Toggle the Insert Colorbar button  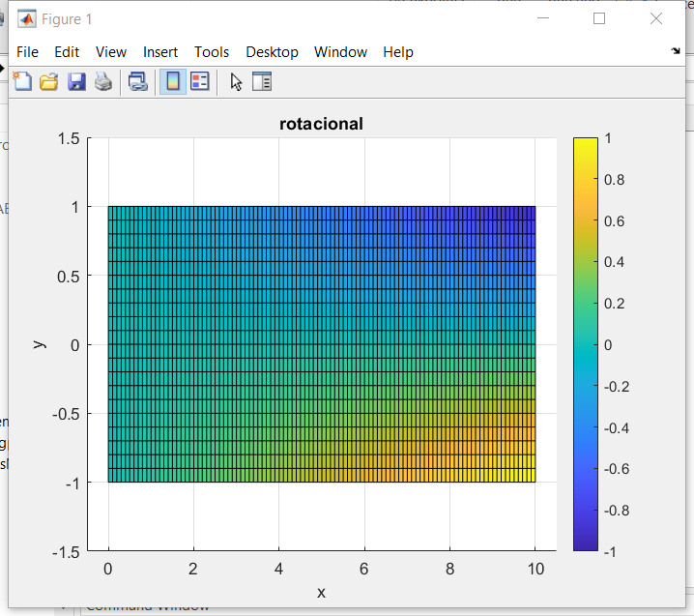click(x=173, y=82)
